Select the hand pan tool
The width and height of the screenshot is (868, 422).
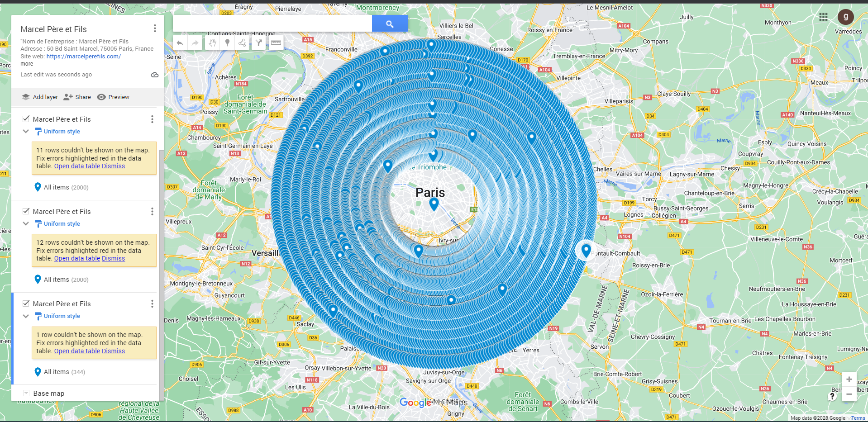pyautogui.click(x=212, y=43)
